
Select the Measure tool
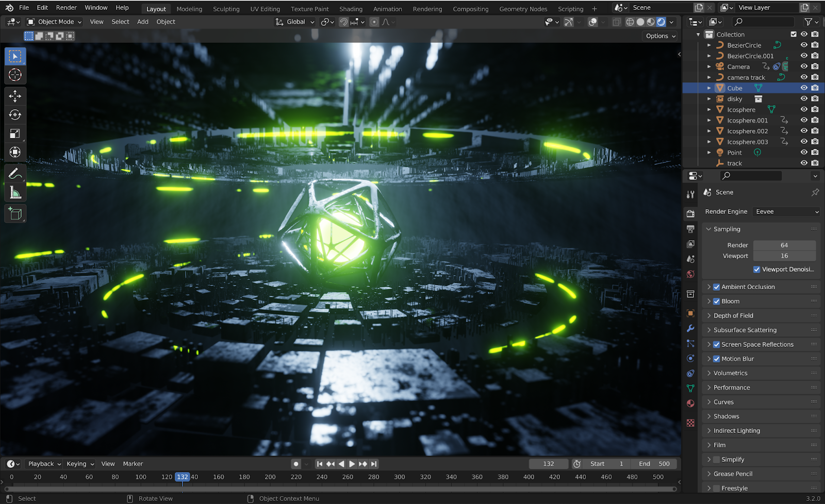click(15, 193)
